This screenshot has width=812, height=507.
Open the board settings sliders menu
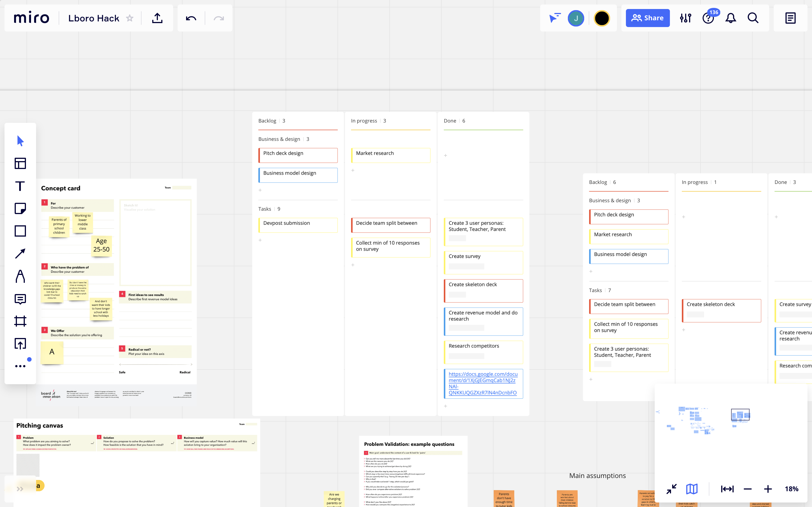tap(685, 18)
